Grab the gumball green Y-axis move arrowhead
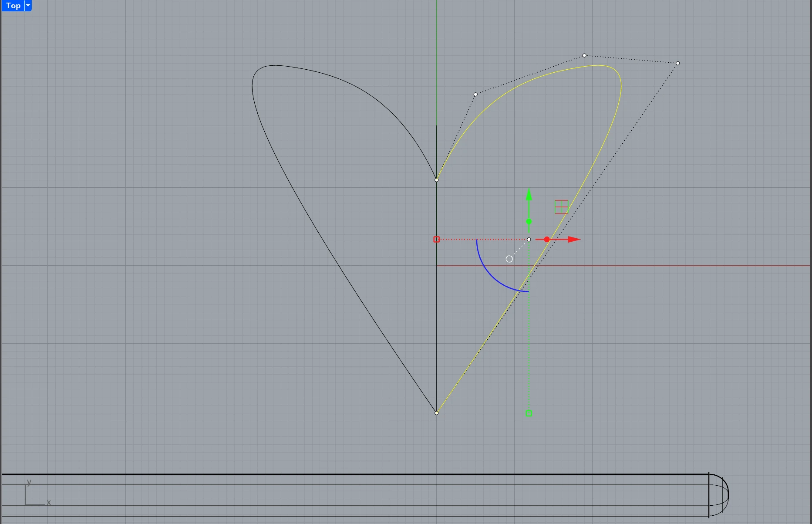This screenshot has width=812, height=524. 529,194
